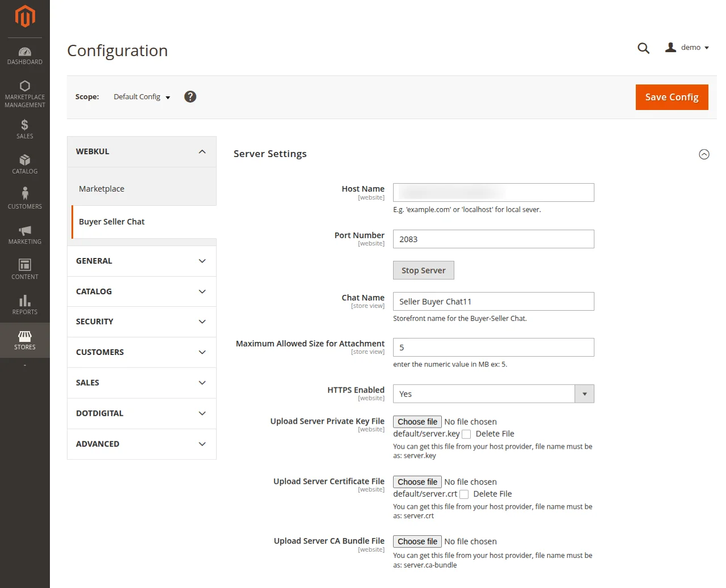The width and height of the screenshot is (726, 588).
Task: Open the Catalog section icon
Action: coord(24,164)
